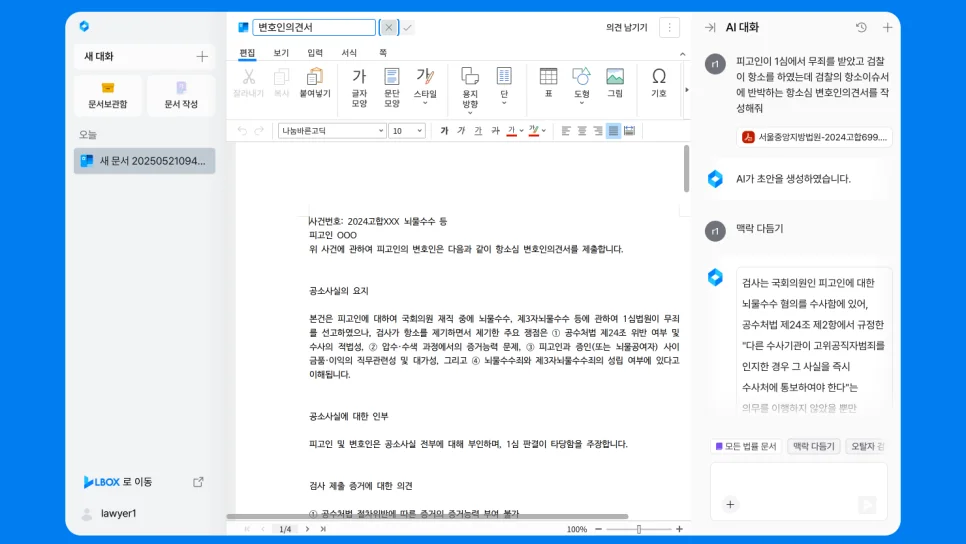Align paragraph to the right
Screen dimensions: 966x544
pyautogui.click(x=598, y=131)
